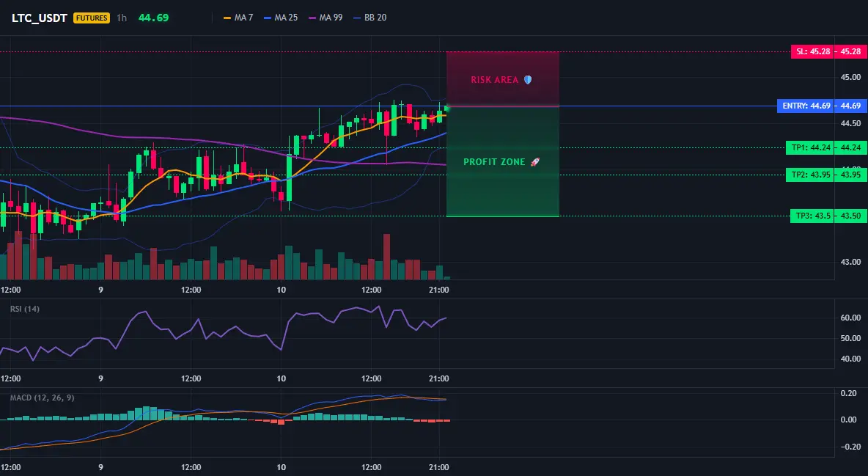Click the 40.00 value on RSI axis

tap(850, 359)
